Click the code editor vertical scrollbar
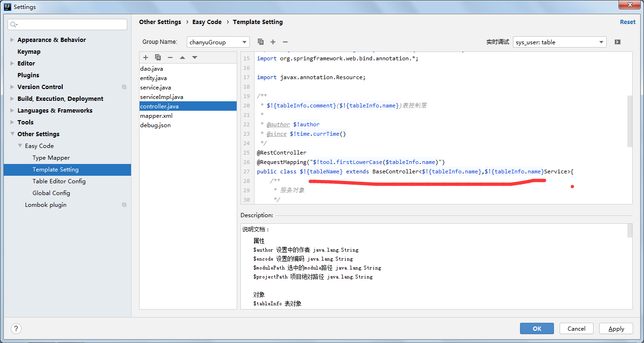The width and height of the screenshot is (644, 343). (630, 121)
